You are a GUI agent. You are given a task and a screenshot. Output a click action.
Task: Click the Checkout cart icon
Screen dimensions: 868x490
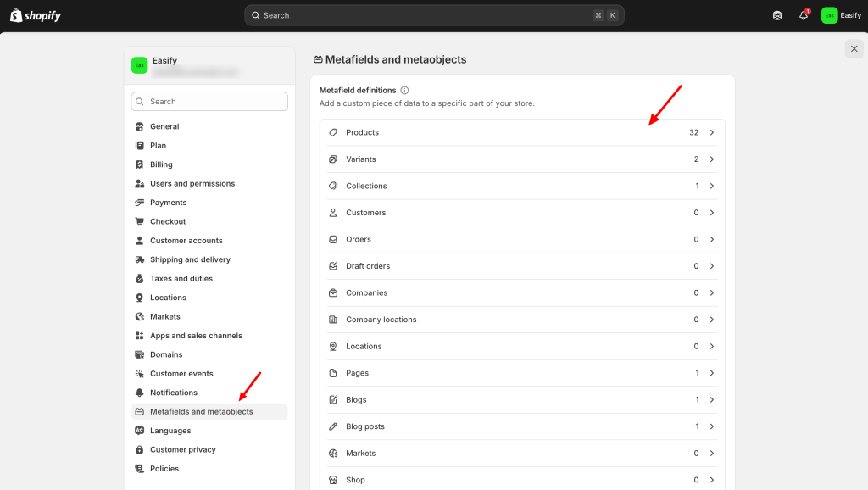pos(140,222)
